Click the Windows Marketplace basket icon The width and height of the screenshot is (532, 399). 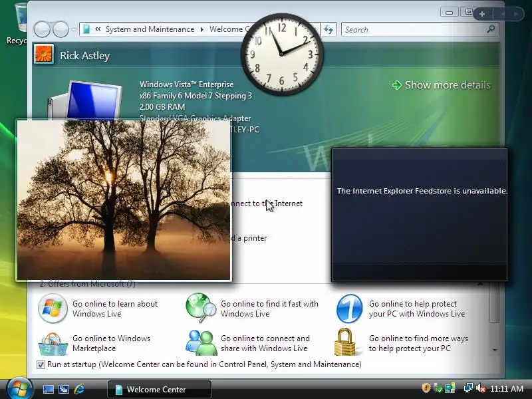[x=53, y=344]
